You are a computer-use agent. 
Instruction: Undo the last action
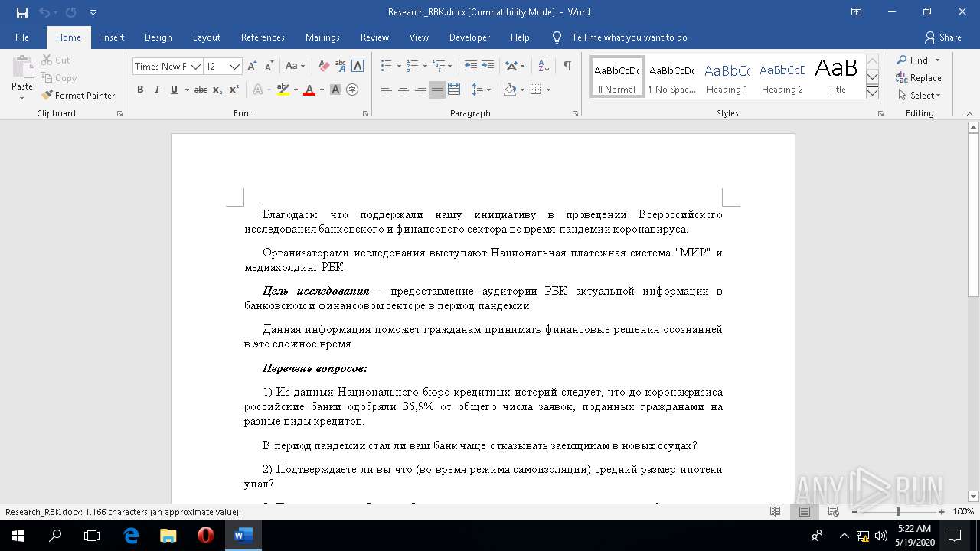tap(44, 12)
